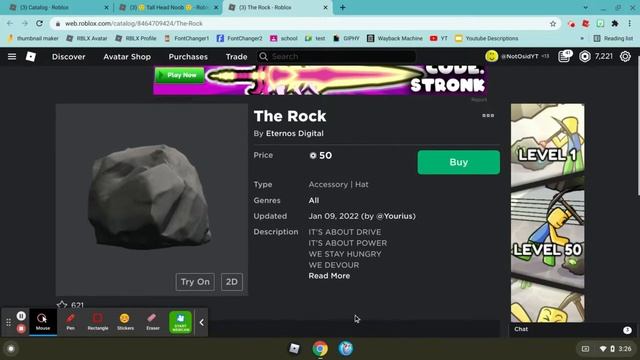
Task: Open the thumbnail maker bookmark
Action: 33,38
